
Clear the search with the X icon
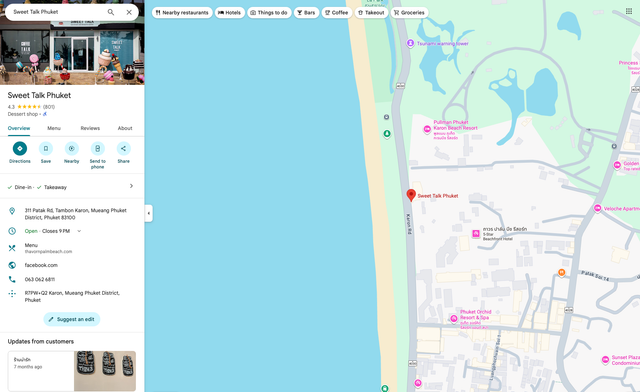point(129,12)
